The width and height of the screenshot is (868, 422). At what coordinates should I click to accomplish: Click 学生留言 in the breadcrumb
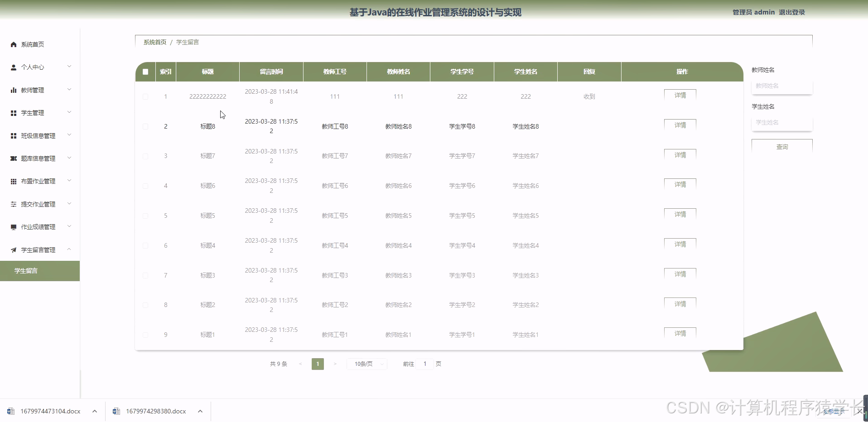tap(188, 42)
